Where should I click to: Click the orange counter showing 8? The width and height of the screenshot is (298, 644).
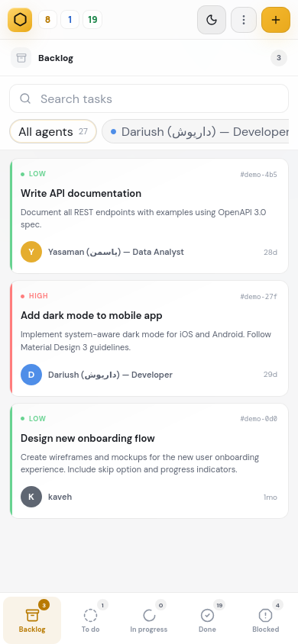(x=47, y=20)
